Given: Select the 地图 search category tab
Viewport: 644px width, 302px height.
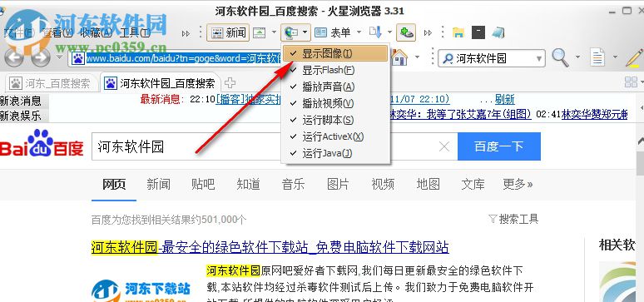Looking at the screenshot, I should pyautogui.click(x=428, y=184).
